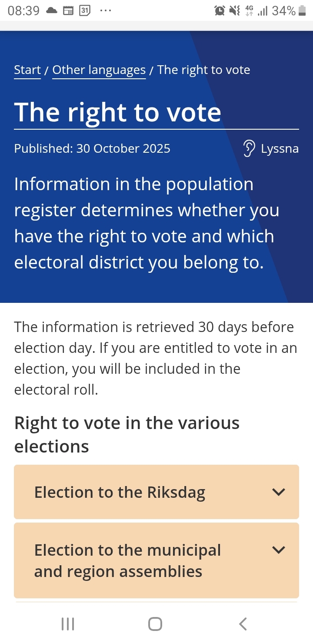Tap the Lyssna listen label
Image resolution: width=313 pixels, height=644 pixels.
click(280, 149)
